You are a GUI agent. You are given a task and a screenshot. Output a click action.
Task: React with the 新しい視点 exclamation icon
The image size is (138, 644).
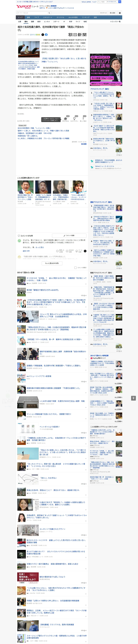coord(83,118)
